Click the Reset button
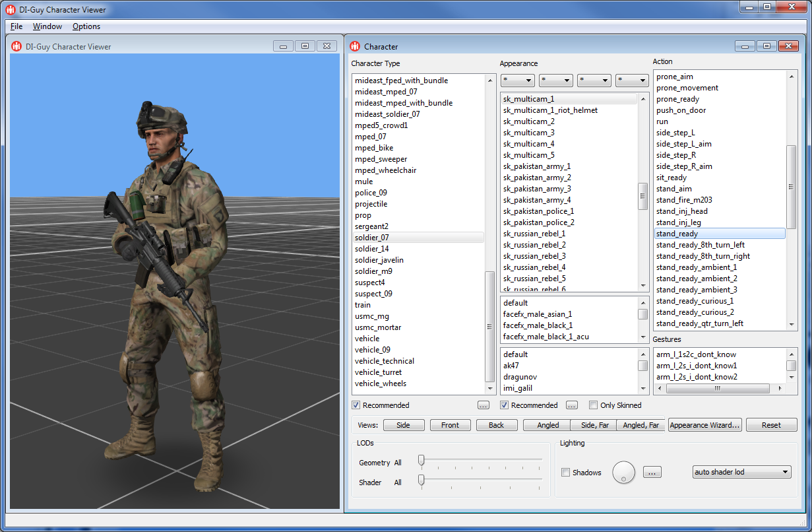Viewport: 812px width, 532px height. pos(771,425)
